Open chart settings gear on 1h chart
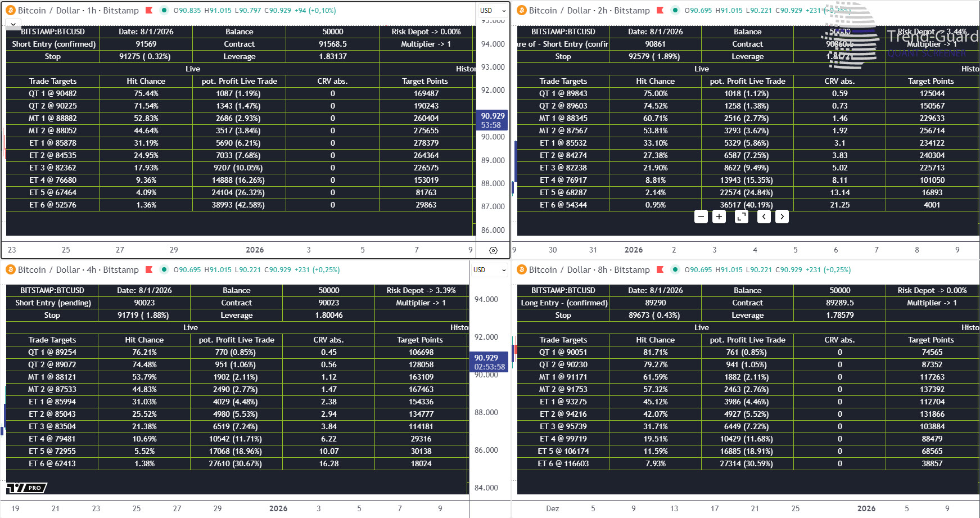980x518 pixels. pyautogui.click(x=493, y=250)
